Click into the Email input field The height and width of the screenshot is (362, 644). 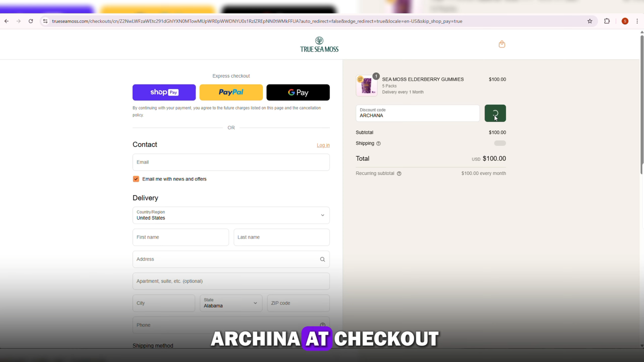231,162
